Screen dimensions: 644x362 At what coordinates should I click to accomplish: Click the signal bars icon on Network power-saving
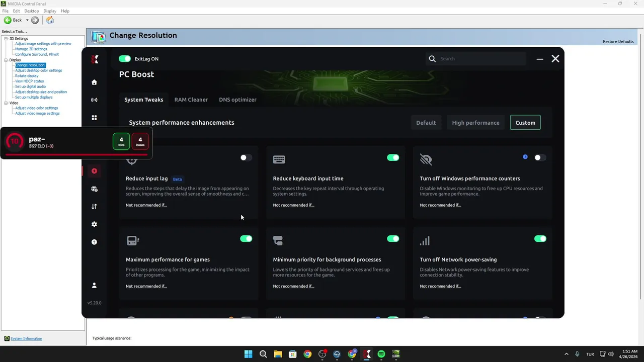point(425,241)
